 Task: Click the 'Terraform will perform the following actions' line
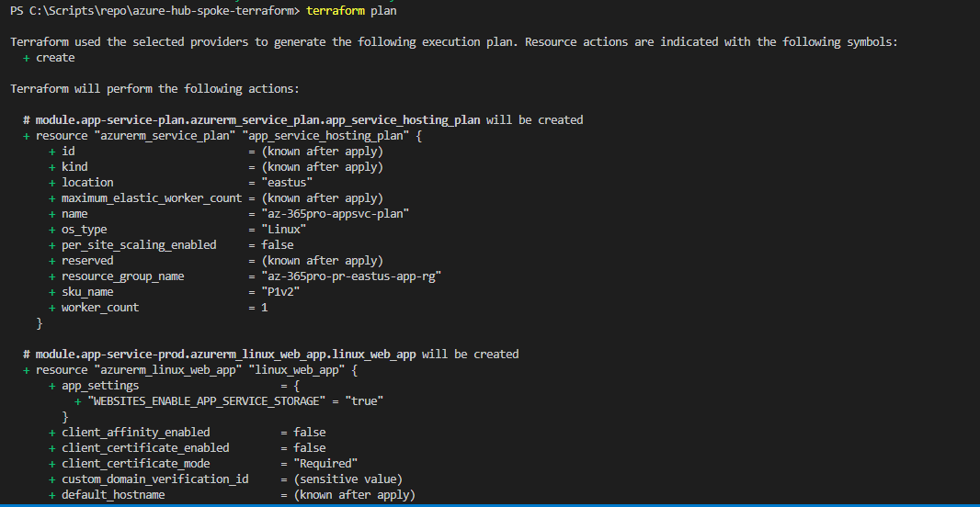click(x=155, y=89)
